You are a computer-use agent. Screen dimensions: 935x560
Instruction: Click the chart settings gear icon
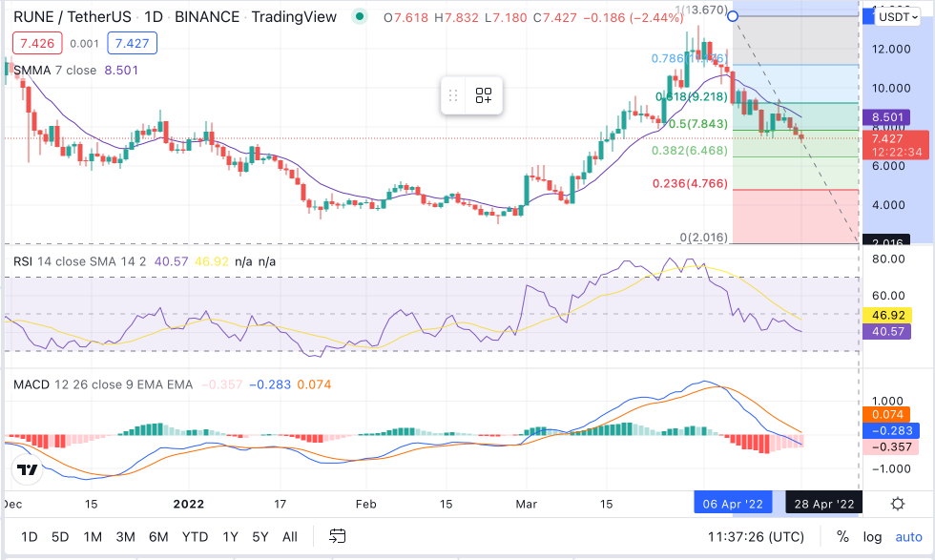898,504
